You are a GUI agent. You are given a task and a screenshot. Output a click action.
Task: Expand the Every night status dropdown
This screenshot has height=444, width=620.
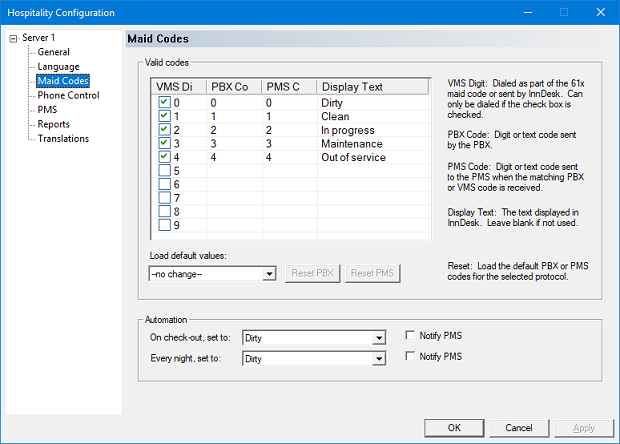tap(378, 358)
